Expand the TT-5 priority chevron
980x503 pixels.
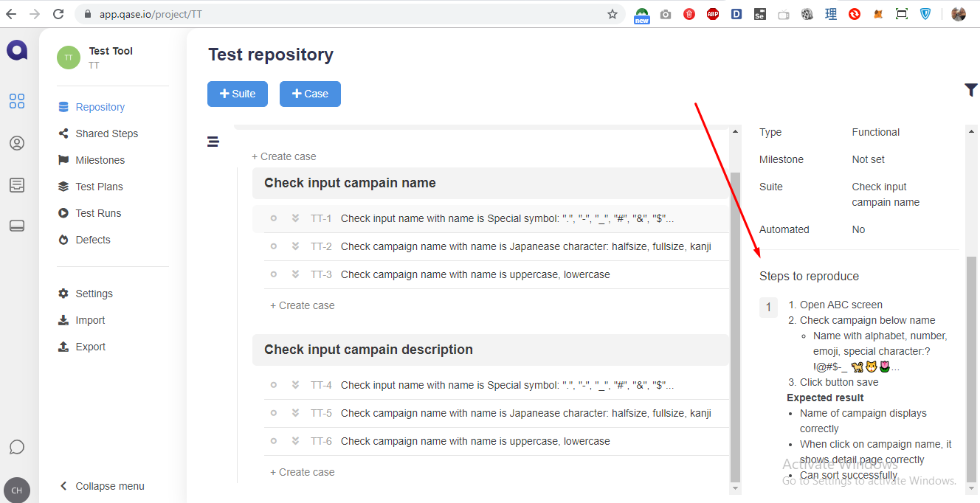295,413
